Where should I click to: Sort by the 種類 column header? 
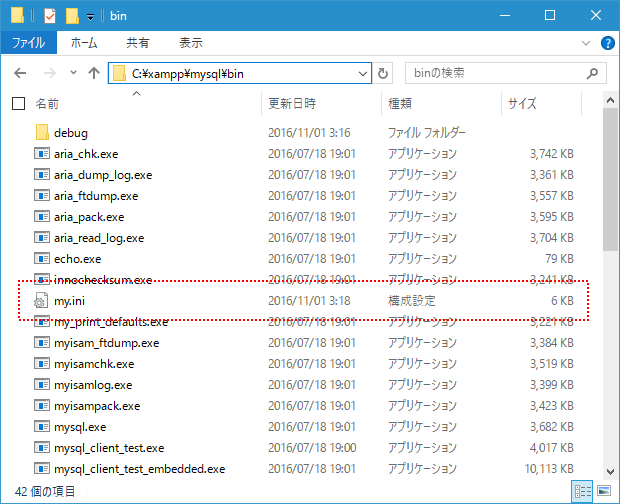click(x=400, y=104)
